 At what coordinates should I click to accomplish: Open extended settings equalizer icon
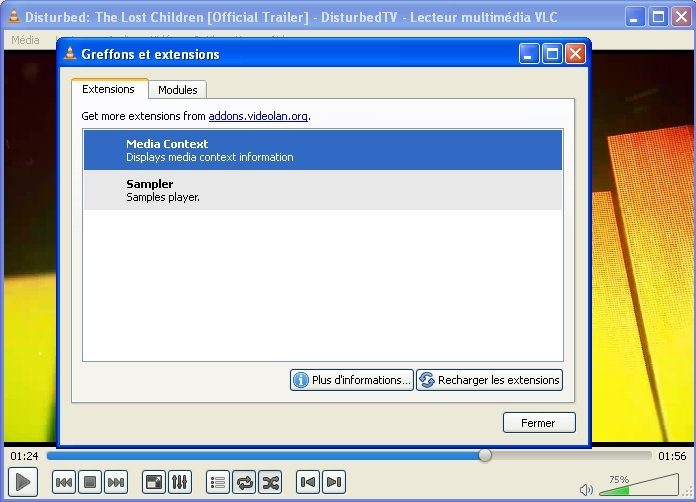pyautogui.click(x=180, y=482)
